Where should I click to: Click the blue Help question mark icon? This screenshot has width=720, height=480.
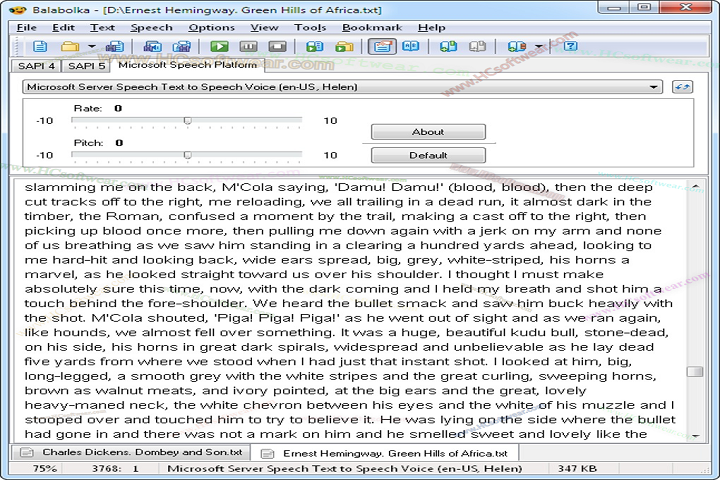click(x=570, y=46)
